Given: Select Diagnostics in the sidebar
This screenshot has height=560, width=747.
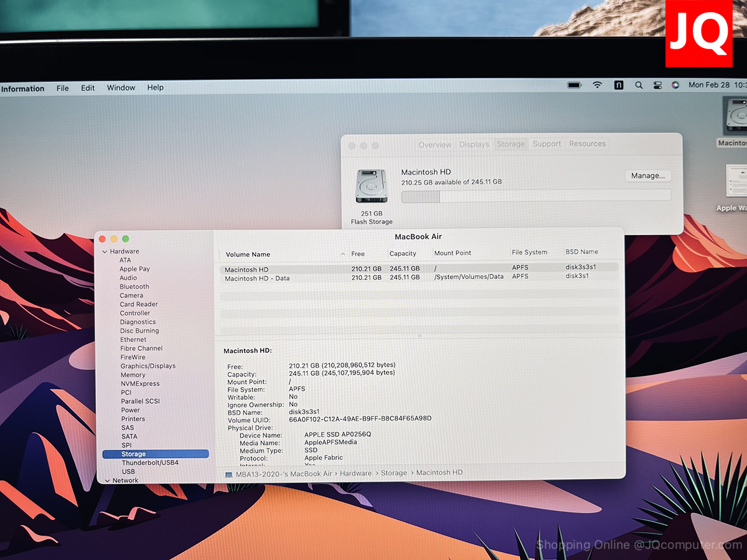Looking at the screenshot, I should pos(138,322).
